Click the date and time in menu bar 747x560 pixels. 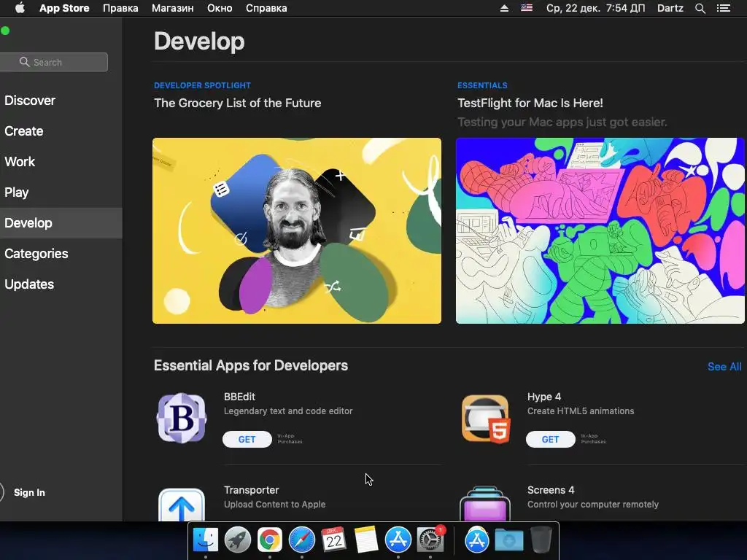(x=595, y=8)
